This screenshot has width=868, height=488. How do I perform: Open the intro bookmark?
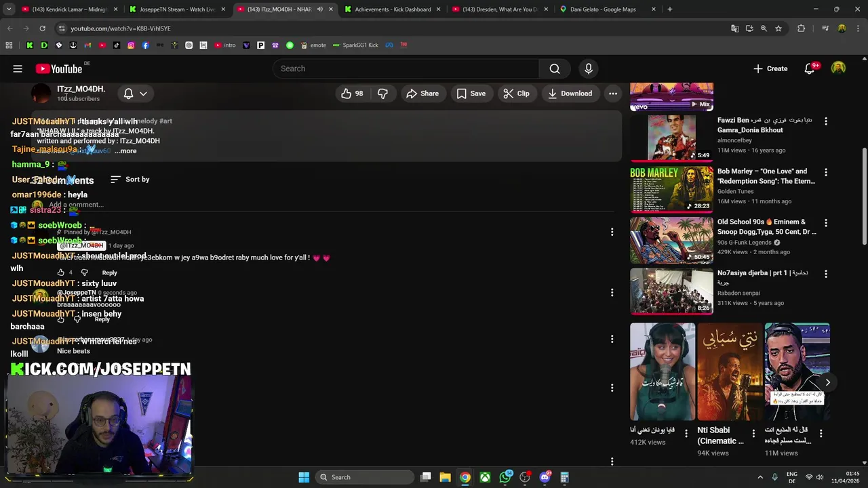[x=225, y=45]
